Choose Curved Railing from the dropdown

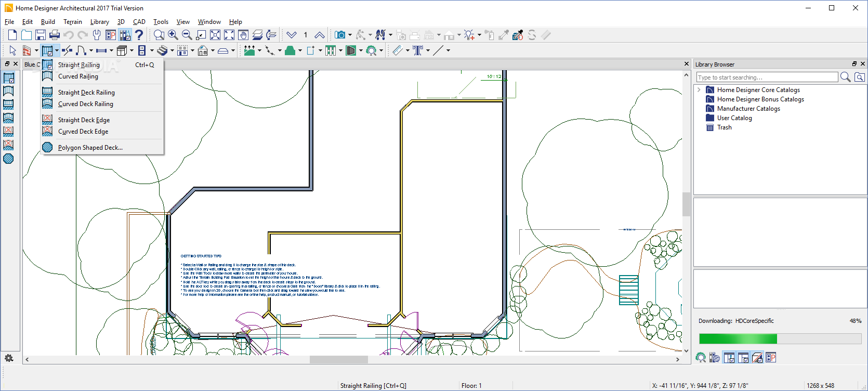103,76
